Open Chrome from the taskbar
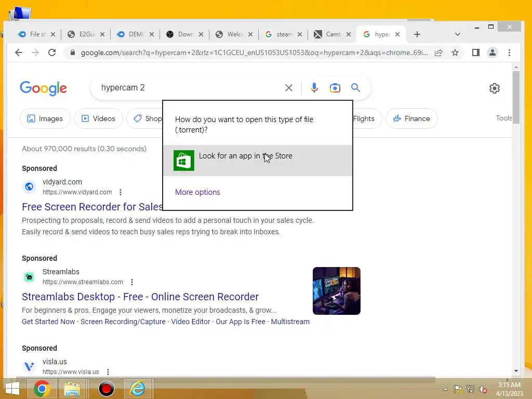532x399 pixels. coord(42,389)
